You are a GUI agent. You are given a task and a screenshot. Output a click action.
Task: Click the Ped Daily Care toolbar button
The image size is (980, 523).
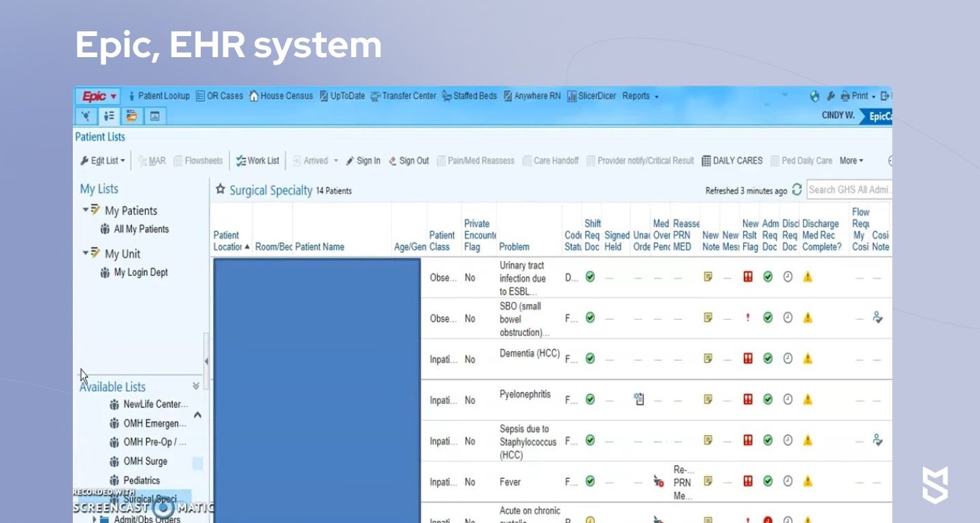pyautogui.click(x=801, y=161)
